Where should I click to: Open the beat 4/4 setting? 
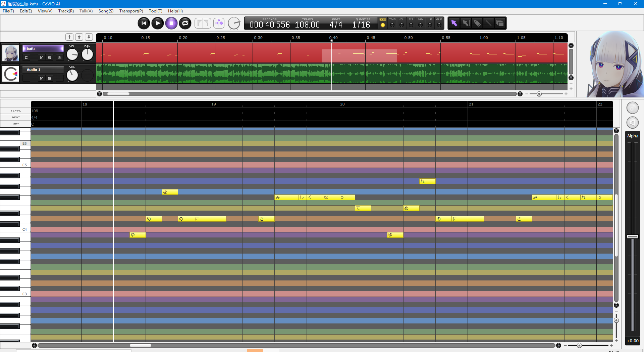click(x=335, y=24)
